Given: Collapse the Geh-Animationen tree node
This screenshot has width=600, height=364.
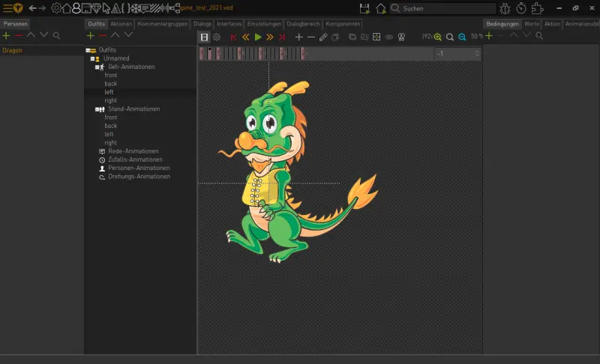Looking at the screenshot, I should [97, 67].
